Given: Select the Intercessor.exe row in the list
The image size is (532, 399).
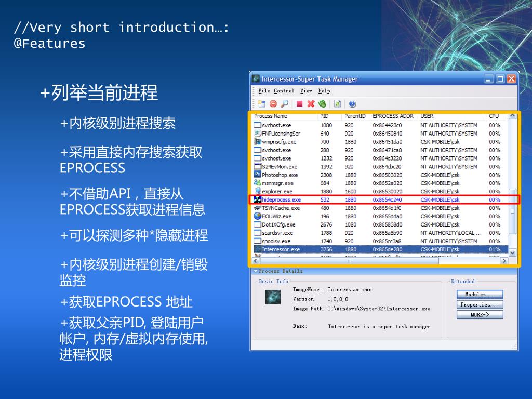Looking at the screenshot, I should [x=380, y=249].
